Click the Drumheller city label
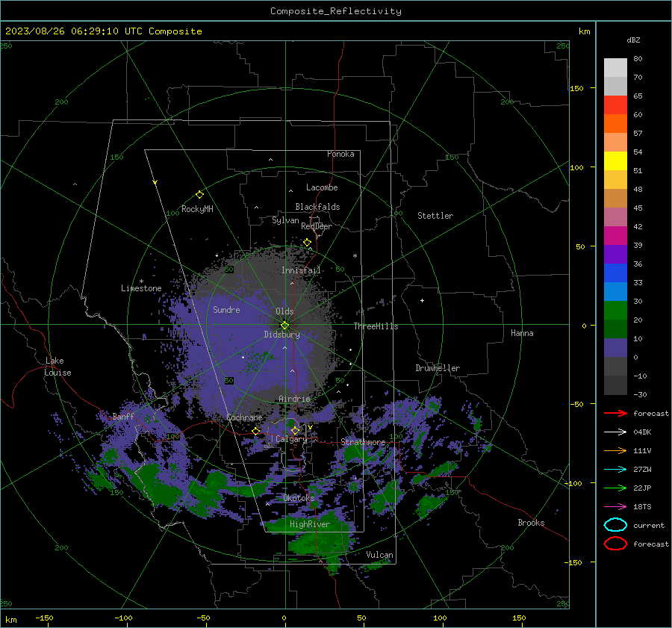672x628 pixels. pyautogui.click(x=438, y=368)
